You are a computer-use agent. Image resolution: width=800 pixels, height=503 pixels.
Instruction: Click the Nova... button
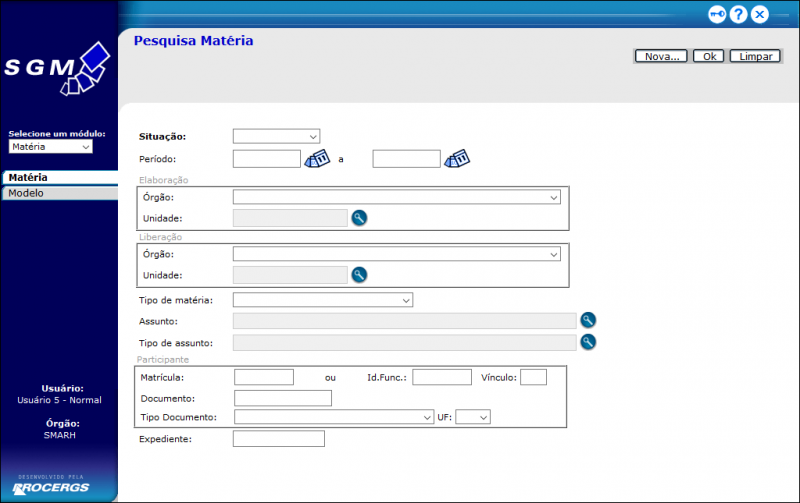coord(661,56)
